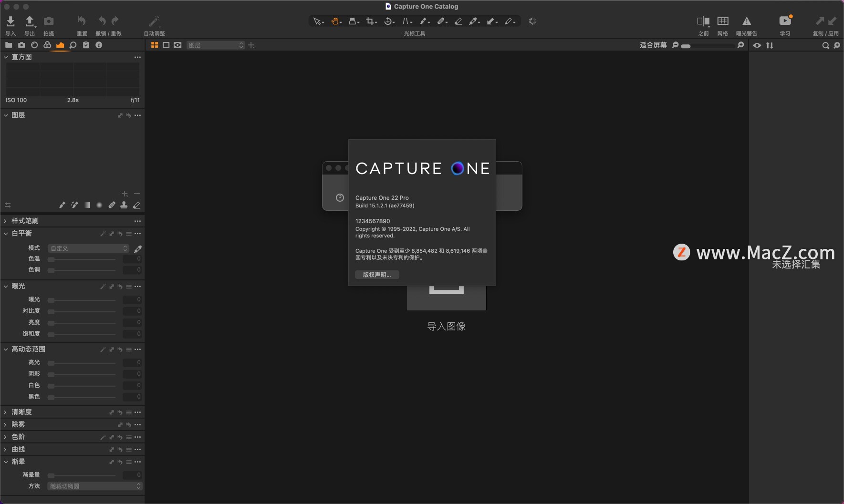
Task: Click the 导出 export icon
Action: [x=30, y=21]
